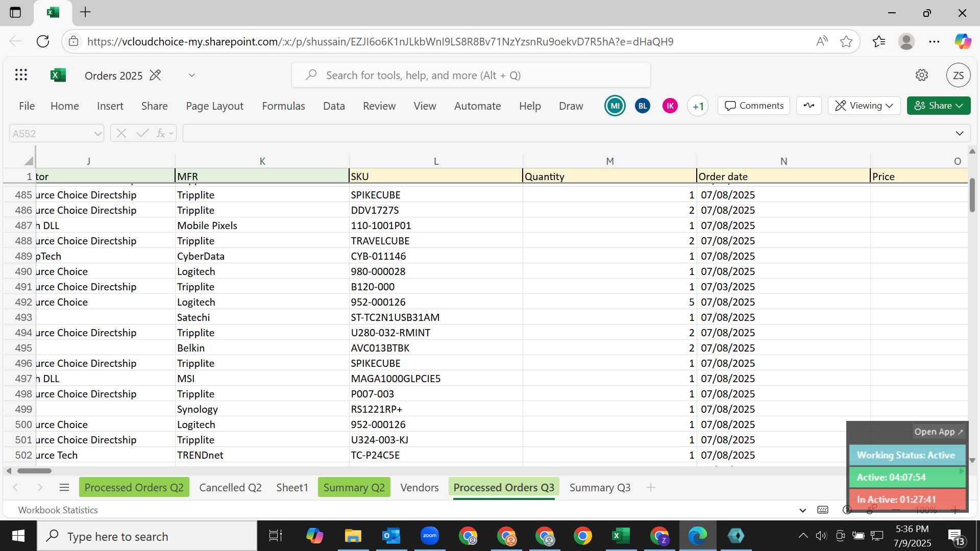Open the Edge browser profile icon

pyautogui.click(x=906, y=41)
